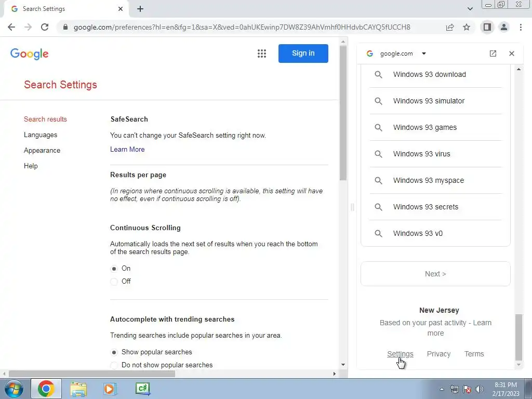Open the Help section link
The image size is (532, 399).
pyautogui.click(x=31, y=166)
